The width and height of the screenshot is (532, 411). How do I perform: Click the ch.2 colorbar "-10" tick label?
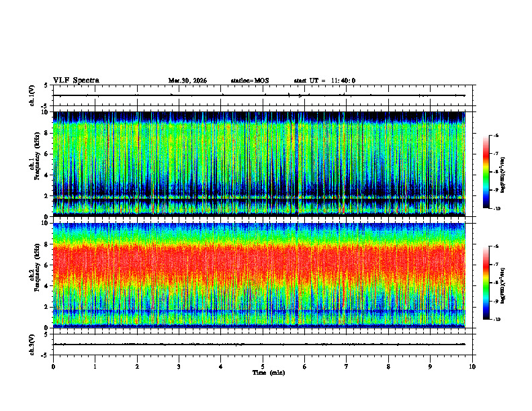pos(496,320)
